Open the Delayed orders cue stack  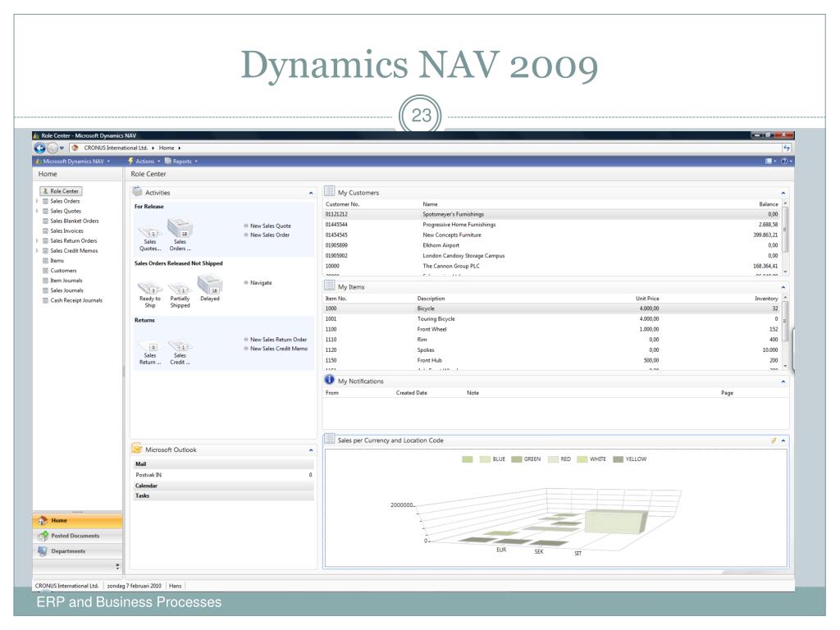pyautogui.click(x=210, y=288)
